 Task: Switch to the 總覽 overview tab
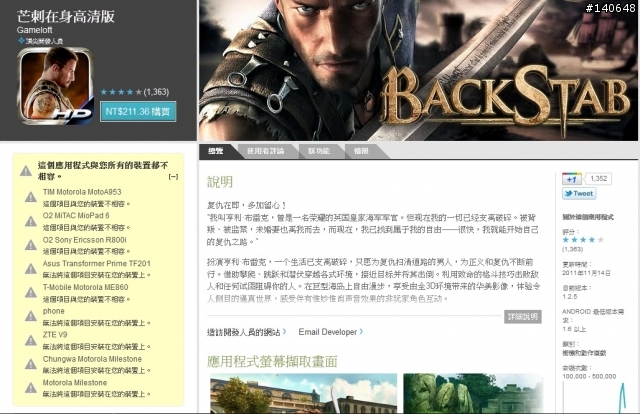click(216, 151)
